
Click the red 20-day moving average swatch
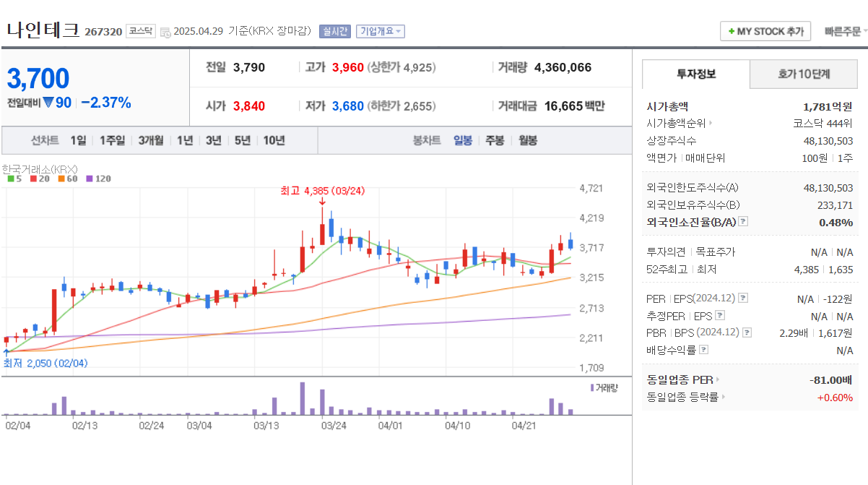[x=33, y=178]
